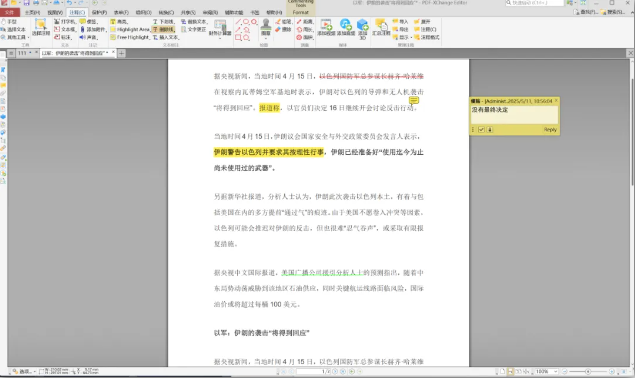Toggle the Hand tool in the ribbon
This screenshot has width=635, height=378.
click(9, 21)
